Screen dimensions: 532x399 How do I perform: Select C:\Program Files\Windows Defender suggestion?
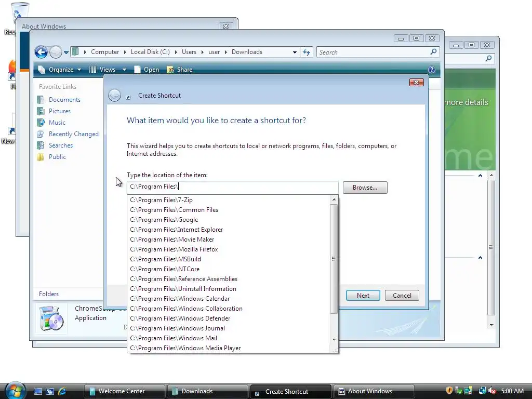pos(229,318)
